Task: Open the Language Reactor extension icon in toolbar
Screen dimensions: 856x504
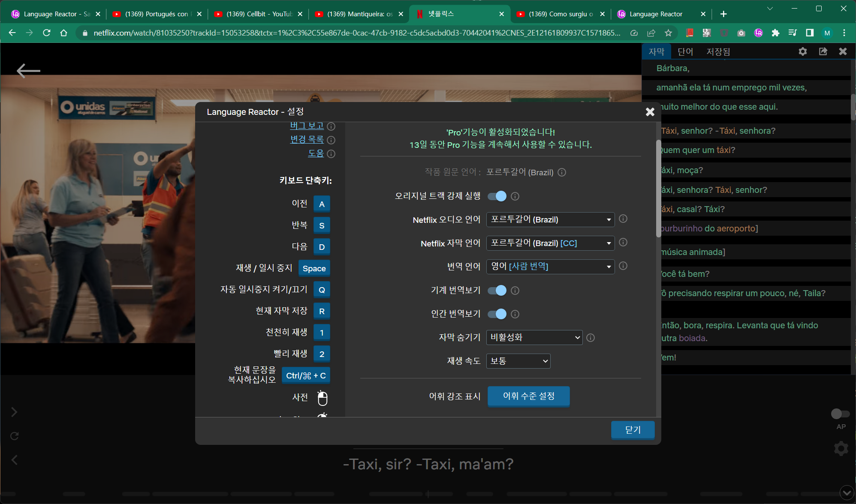Action: (758, 33)
